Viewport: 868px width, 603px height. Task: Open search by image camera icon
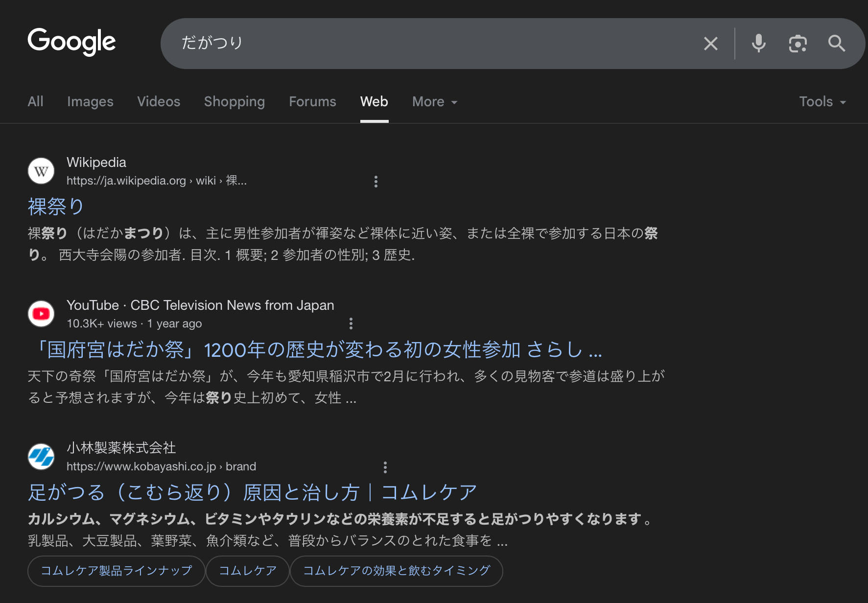click(798, 44)
